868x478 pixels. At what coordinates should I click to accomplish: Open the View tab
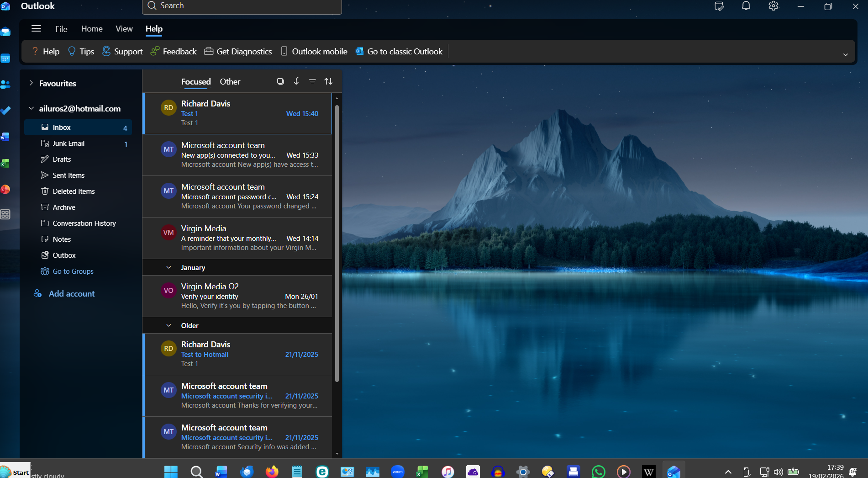124,29
